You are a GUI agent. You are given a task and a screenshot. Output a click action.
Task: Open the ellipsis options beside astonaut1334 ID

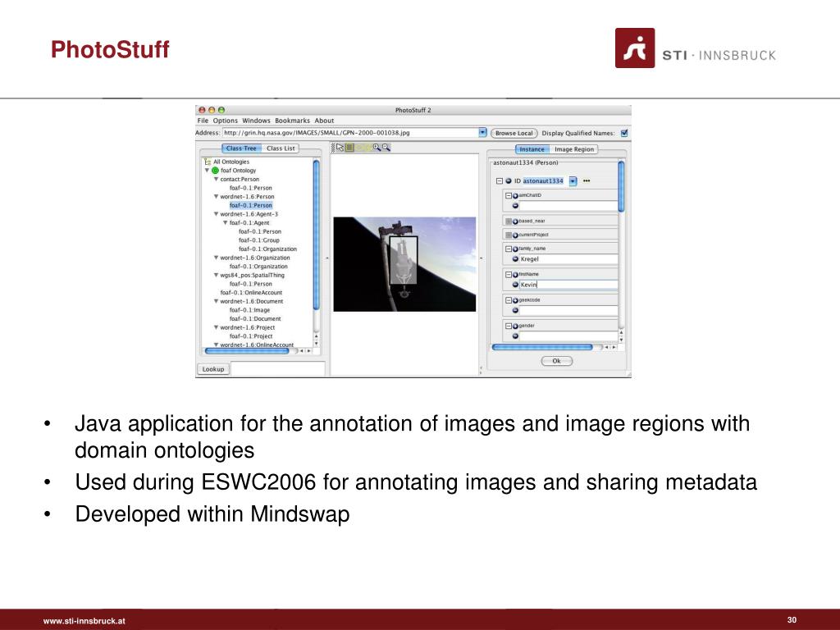pos(587,181)
